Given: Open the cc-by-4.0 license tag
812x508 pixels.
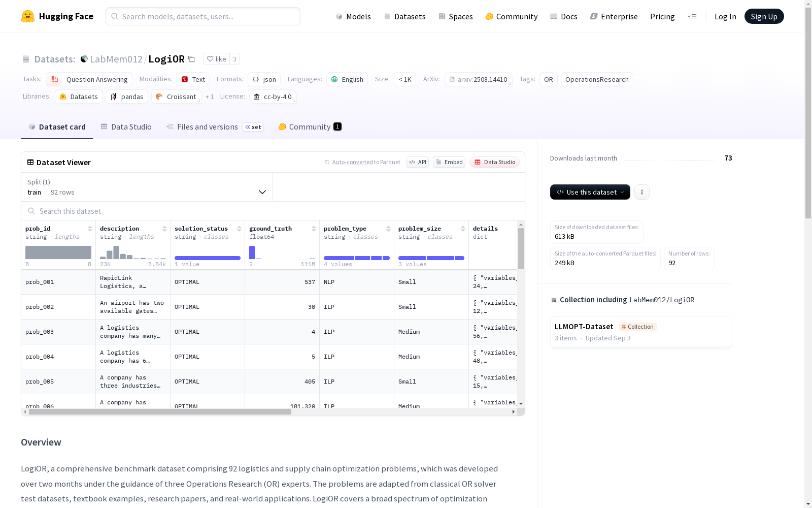Looking at the screenshot, I should pos(273,97).
